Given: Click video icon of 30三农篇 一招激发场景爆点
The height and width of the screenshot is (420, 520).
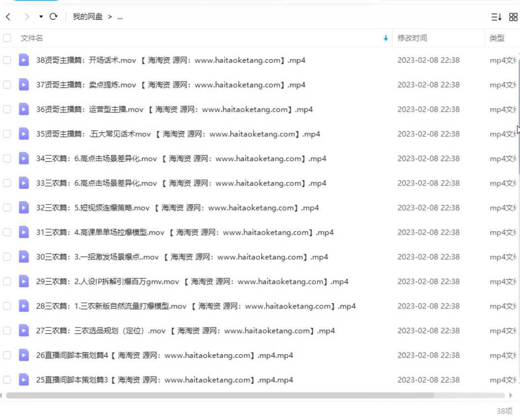Looking at the screenshot, I should click(24, 256).
